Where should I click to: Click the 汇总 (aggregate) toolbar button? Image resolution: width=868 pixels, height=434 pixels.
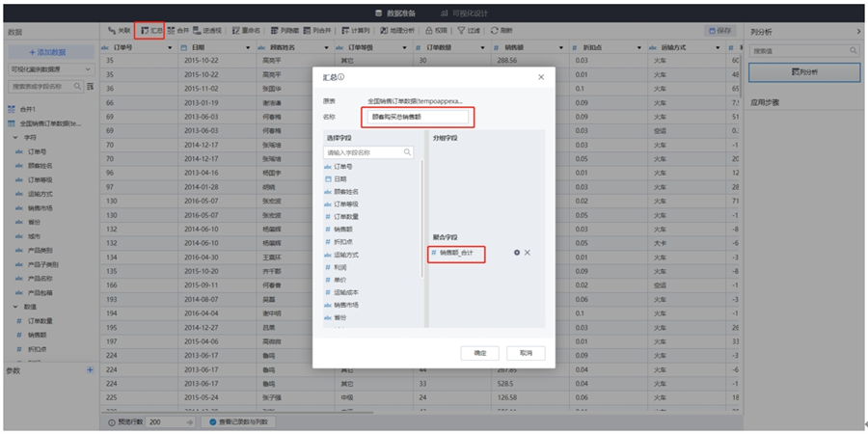tap(149, 31)
